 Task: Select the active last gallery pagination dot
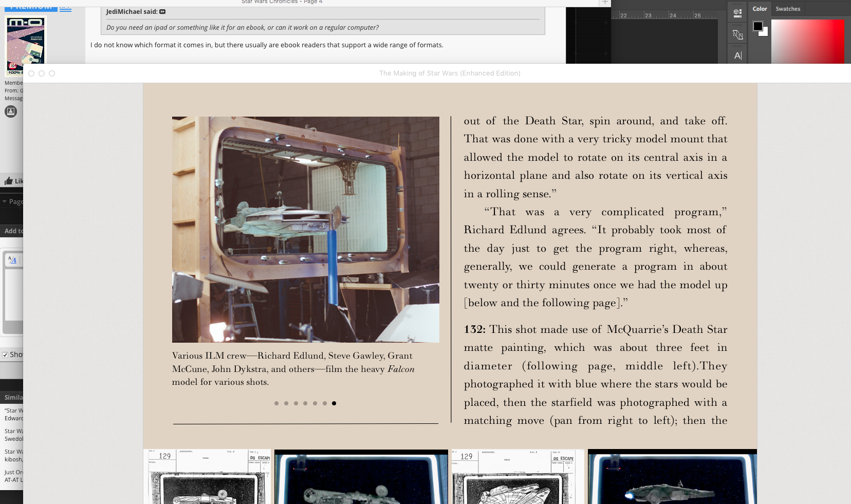(x=334, y=403)
